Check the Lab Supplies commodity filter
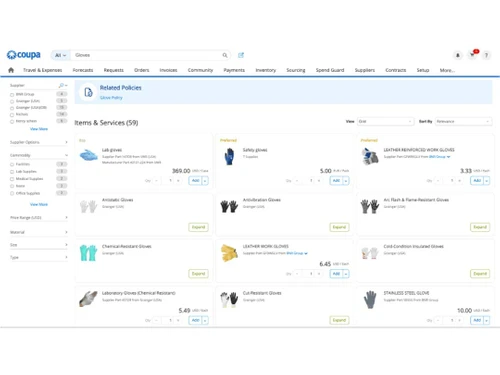The width and height of the screenshot is (500, 375). (x=12, y=172)
